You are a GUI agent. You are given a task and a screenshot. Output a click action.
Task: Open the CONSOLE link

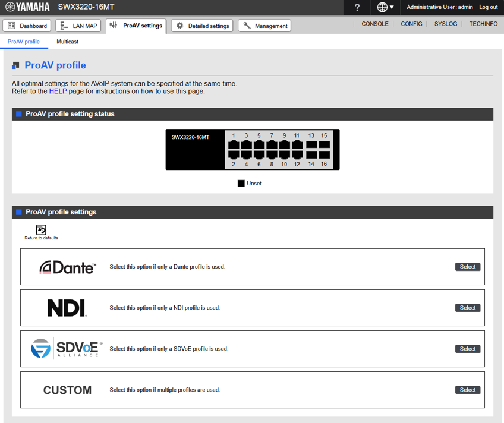[x=374, y=24]
